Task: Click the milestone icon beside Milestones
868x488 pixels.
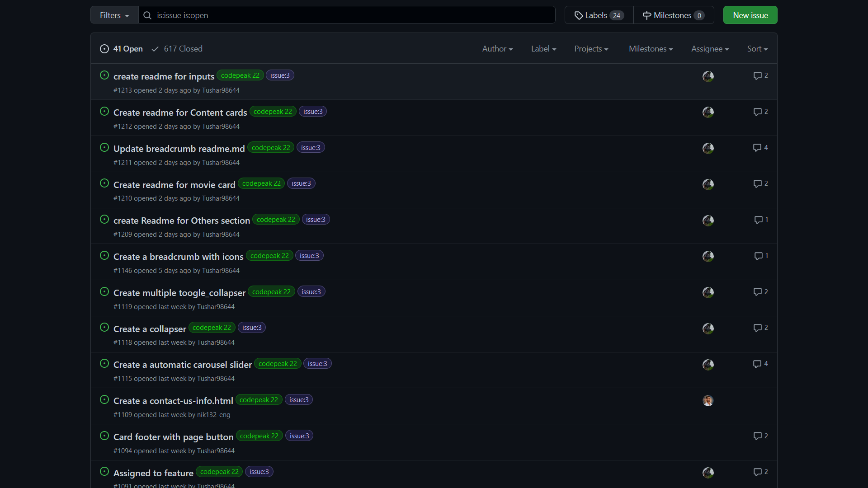Action: click(x=646, y=15)
